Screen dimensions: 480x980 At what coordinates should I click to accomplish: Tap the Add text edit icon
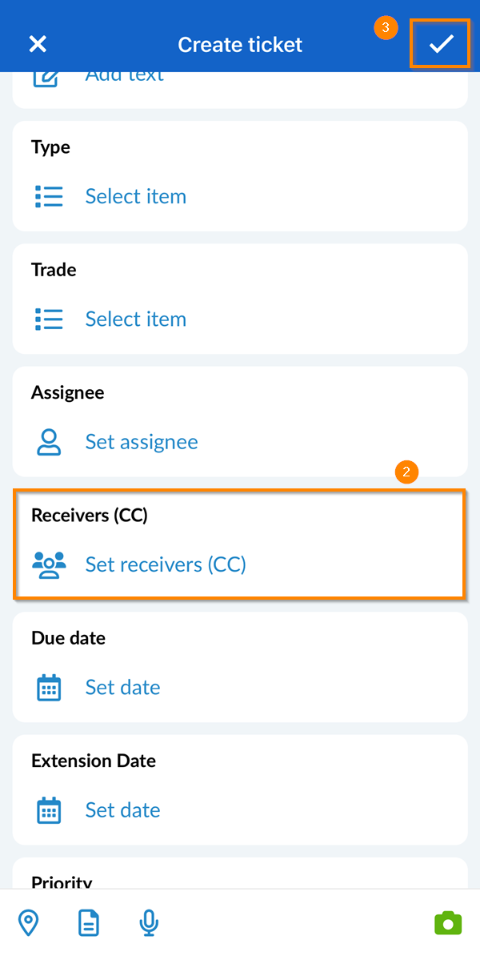(47, 79)
